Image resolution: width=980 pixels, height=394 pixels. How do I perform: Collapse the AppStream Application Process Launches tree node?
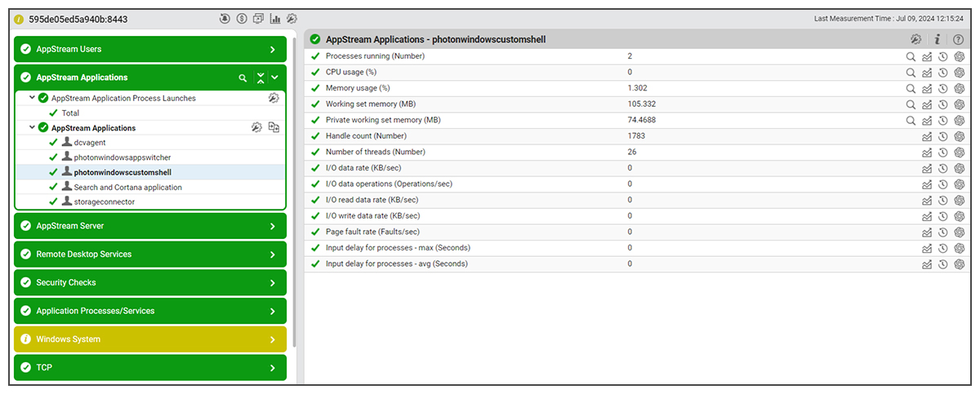(32, 98)
